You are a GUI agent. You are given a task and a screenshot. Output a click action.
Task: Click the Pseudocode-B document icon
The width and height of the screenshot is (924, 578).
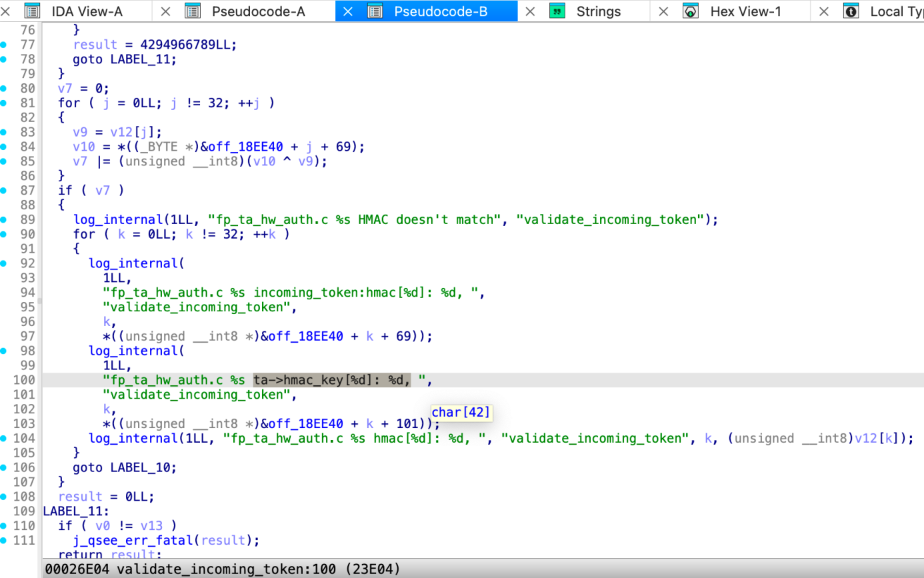click(x=375, y=11)
